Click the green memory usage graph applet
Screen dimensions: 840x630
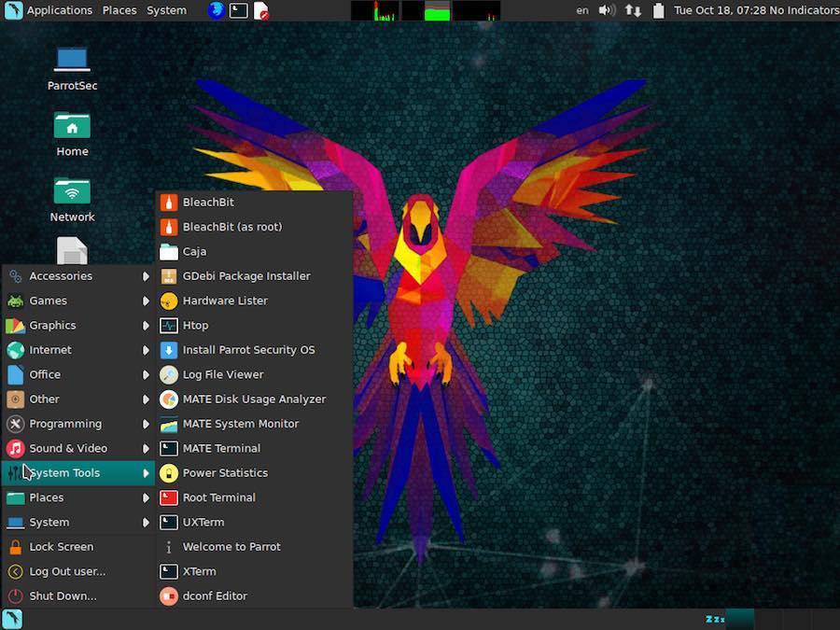pyautogui.click(x=426, y=10)
